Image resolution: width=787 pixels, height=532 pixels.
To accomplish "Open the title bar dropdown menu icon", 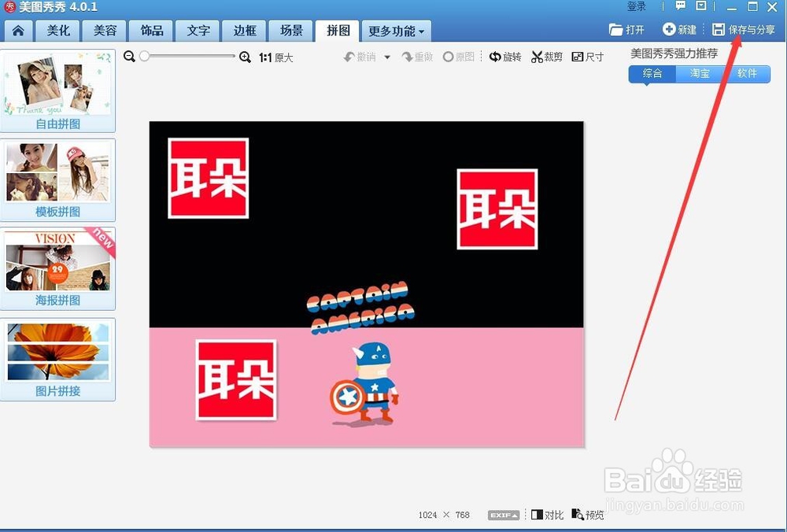I will pos(701,6).
